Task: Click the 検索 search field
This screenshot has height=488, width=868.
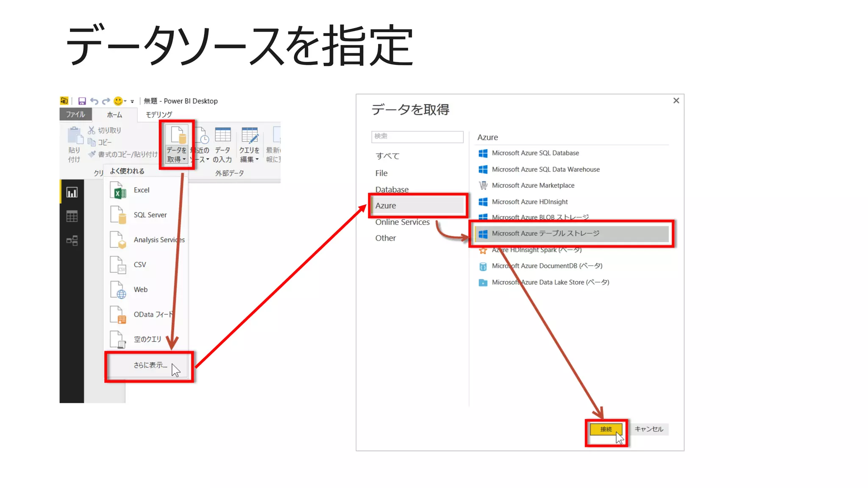Action: point(417,136)
